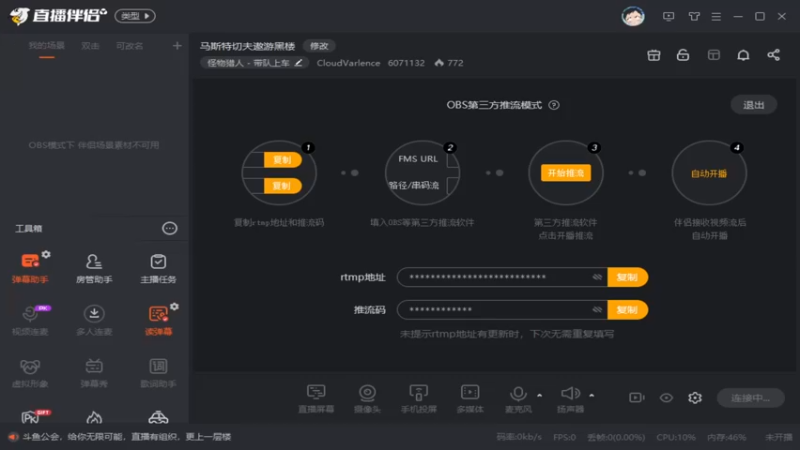The height and width of the screenshot is (450, 800).
Task: Click 退出 to exit OBS mode
Action: click(754, 105)
